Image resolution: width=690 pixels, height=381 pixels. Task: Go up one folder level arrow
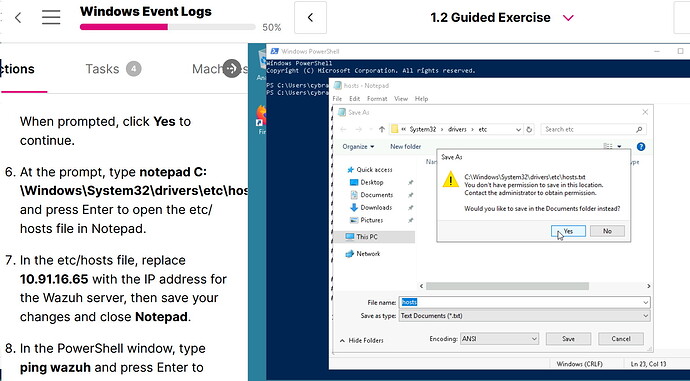click(382, 129)
